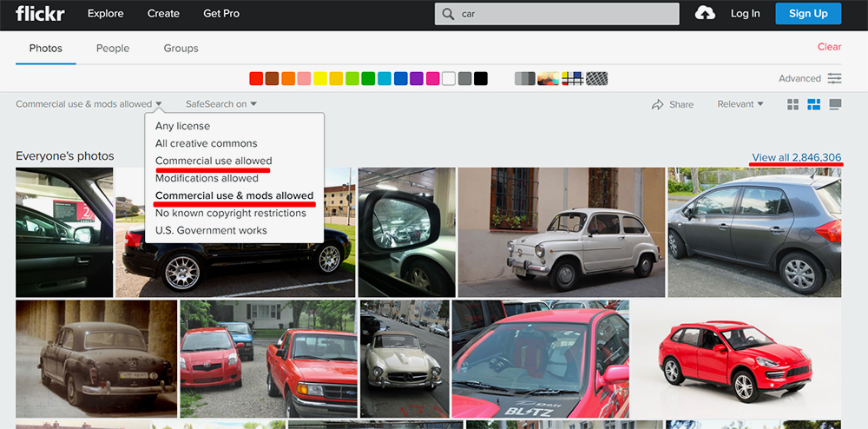Viewport: 868px width, 429px height.
Task: Pick the dark green color swatch
Action: 368,79
